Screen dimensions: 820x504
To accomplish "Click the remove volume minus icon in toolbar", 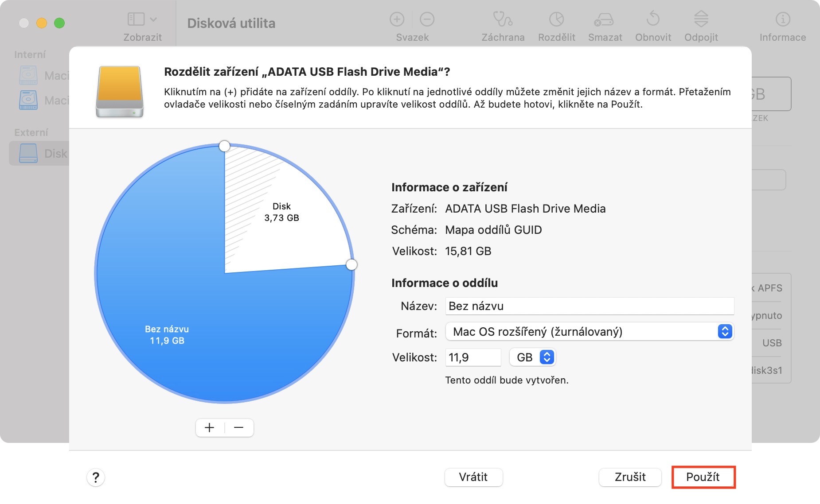I will pos(427,19).
